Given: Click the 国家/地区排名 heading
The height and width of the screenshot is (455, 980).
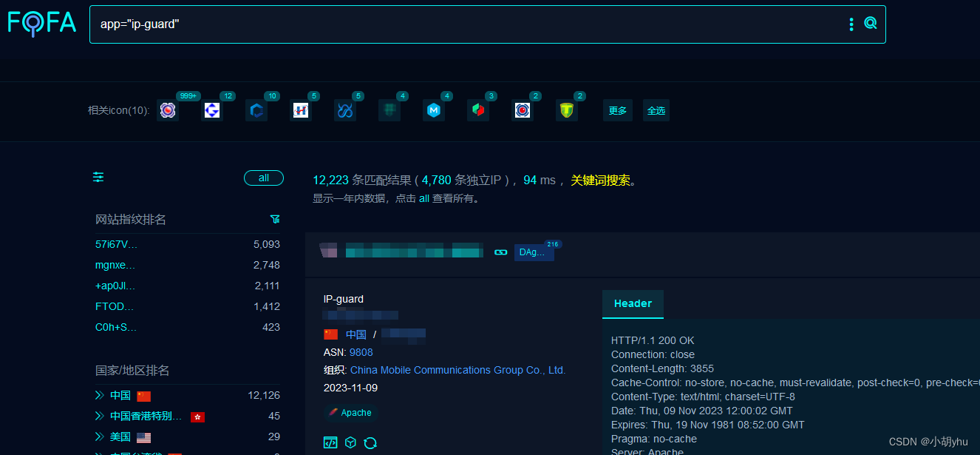Looking at the screenshot, I should coord(132,371).
